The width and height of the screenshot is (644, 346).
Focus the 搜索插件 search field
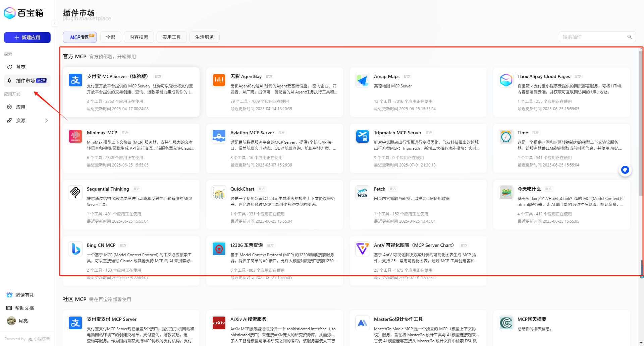pos(597,37)
